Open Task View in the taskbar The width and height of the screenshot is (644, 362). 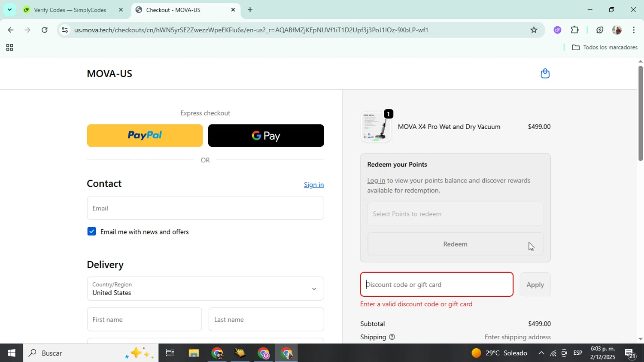pyautogui.click(x=170, y=353)
